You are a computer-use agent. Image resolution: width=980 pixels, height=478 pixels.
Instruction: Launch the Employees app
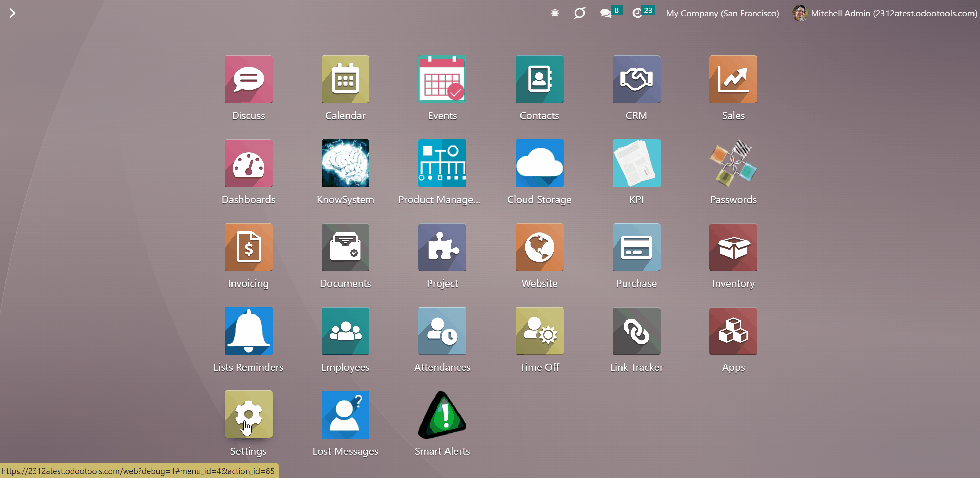click(x=345, y=331)
